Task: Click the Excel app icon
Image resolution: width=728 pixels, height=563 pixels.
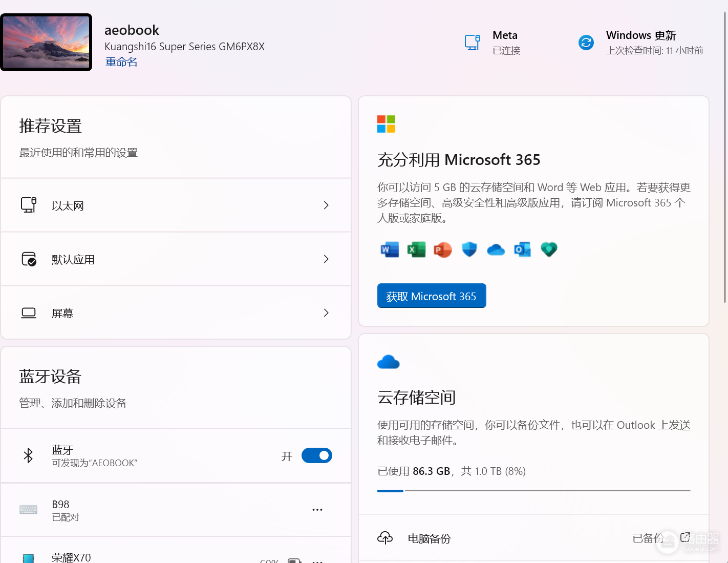Action: [x=416, y=249]
